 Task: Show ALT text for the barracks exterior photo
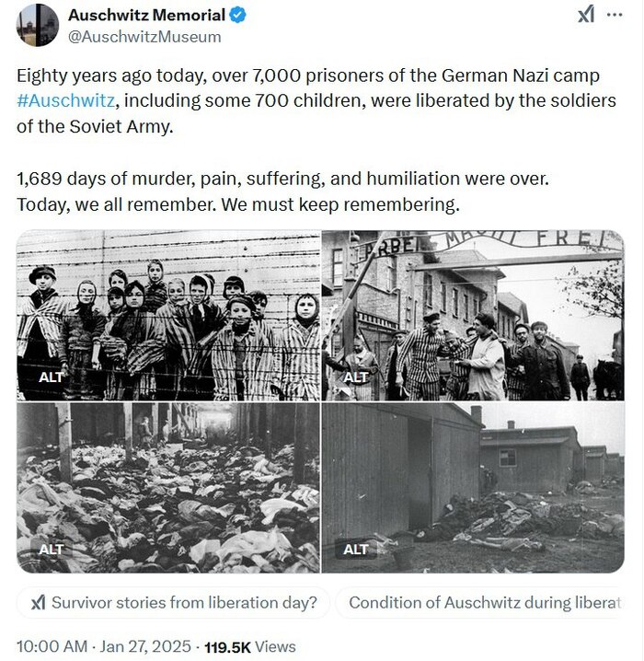click(x=356, y=550)
